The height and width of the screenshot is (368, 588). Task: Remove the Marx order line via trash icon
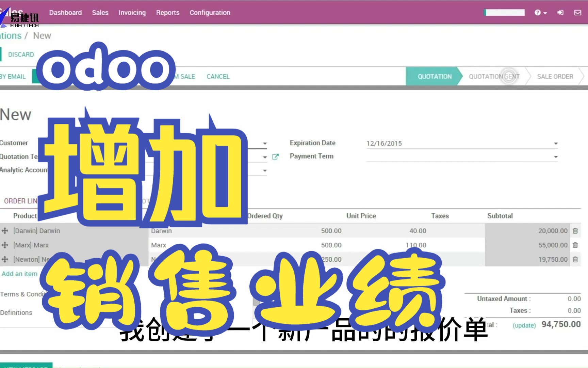point(575,245)
